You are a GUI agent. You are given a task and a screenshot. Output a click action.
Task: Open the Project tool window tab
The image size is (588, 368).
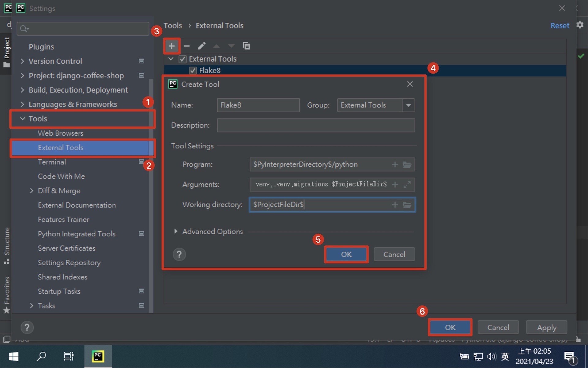click(6, 52)
